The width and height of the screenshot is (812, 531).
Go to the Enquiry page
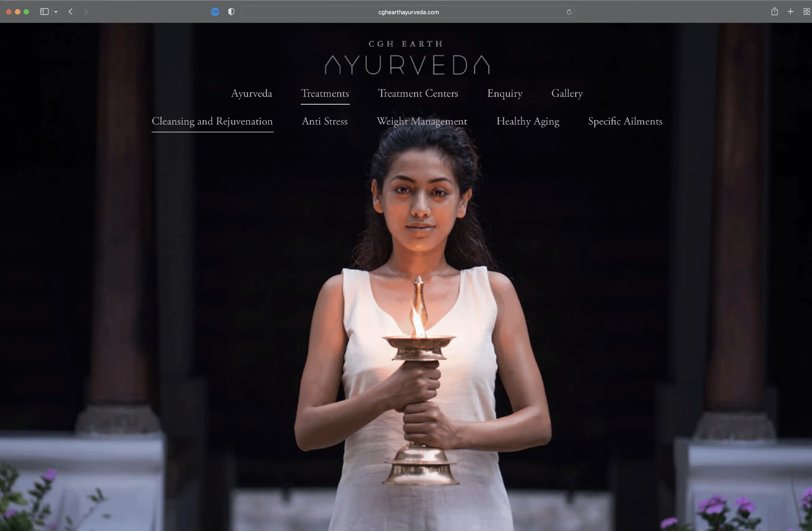[505, 93]
